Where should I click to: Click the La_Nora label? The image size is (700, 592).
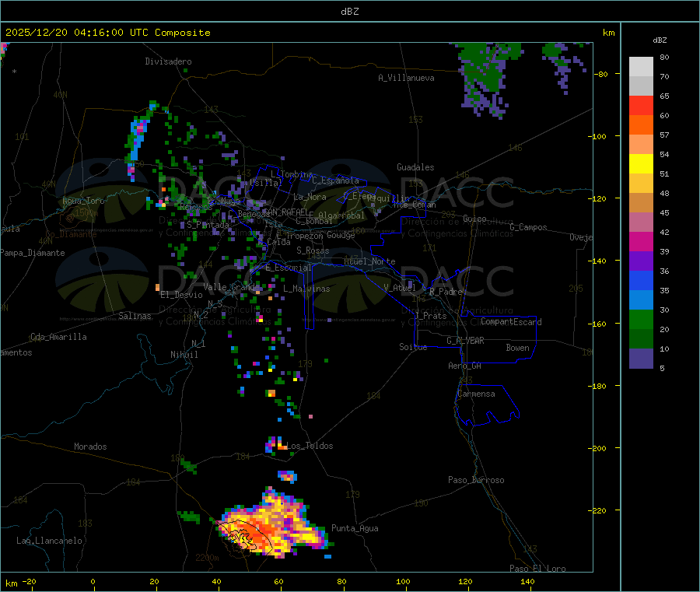pos(310,197)
